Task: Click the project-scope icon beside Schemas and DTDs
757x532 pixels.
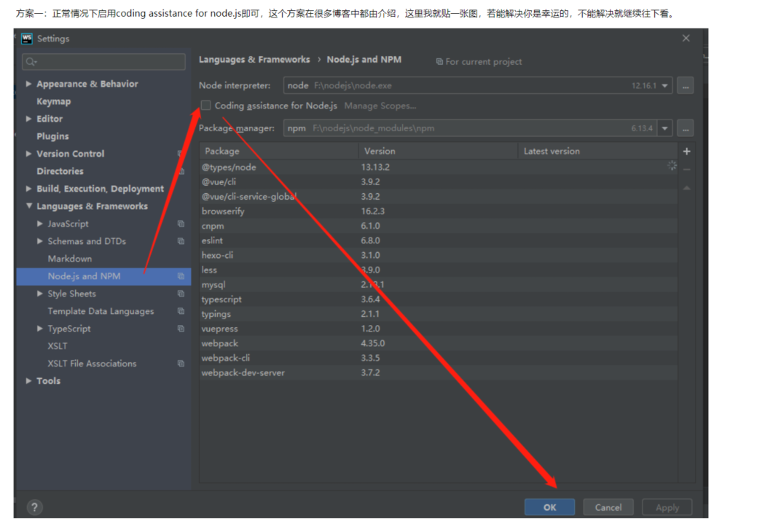Action: point(181,241)
